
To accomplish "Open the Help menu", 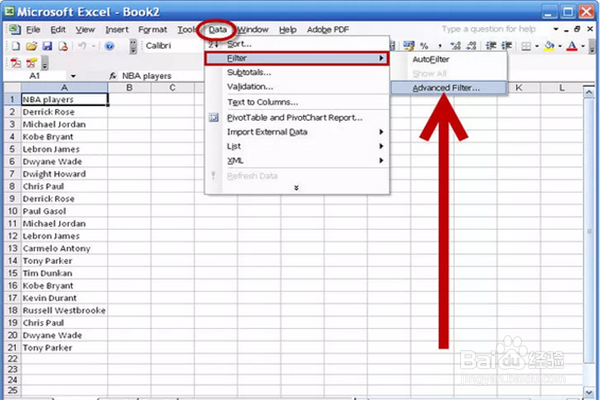I will (287, 29).
